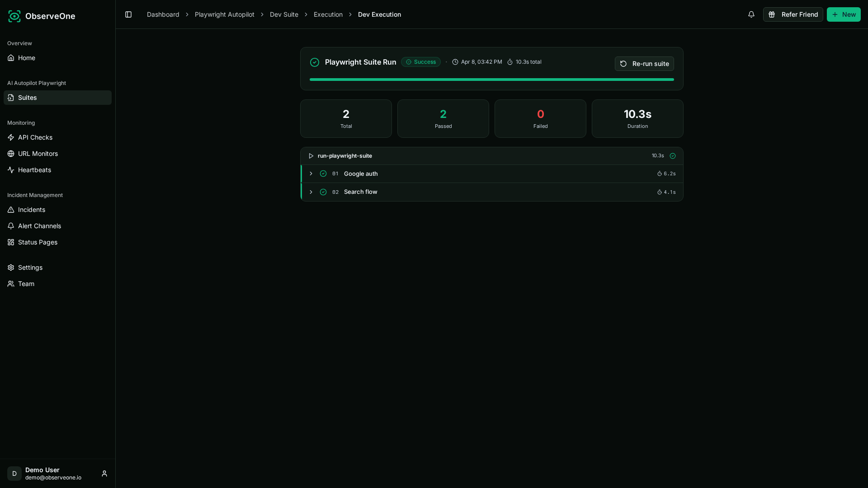Image resolution: width=868 pixels, height=488 pixels.
Task: Click the D avatar badge
Action: tap(14, 474)
